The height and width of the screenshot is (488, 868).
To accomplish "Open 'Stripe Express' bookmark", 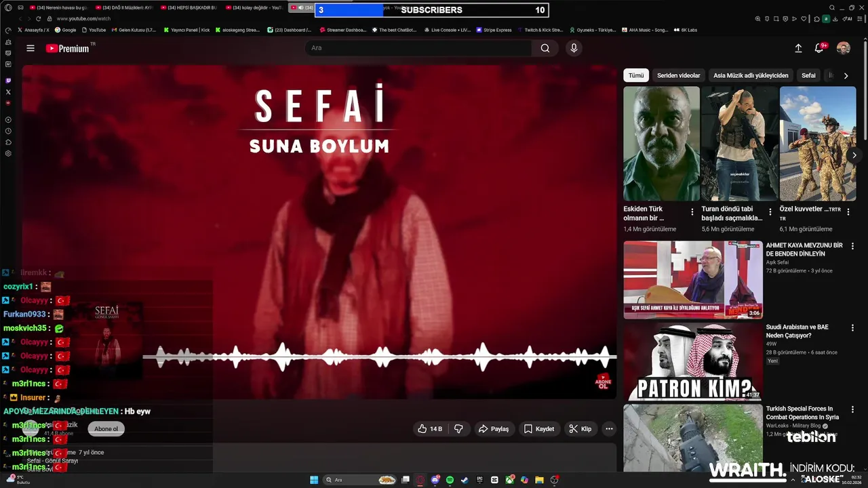I will point(494,30).
